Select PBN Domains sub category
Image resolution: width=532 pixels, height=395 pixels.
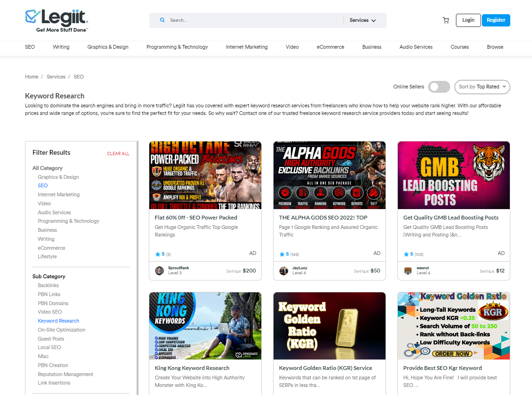tap(53, 303)
